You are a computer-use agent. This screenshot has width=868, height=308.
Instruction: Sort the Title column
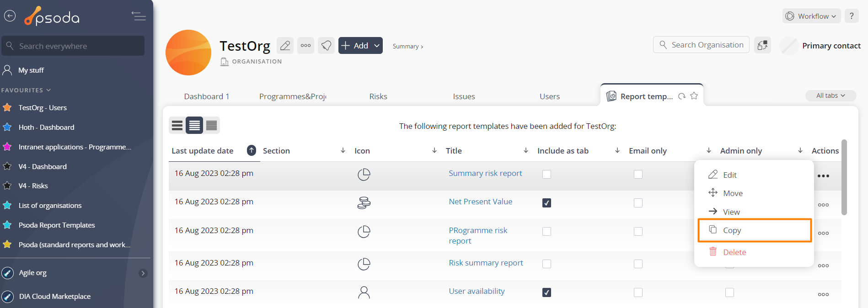tap(526, 150)
